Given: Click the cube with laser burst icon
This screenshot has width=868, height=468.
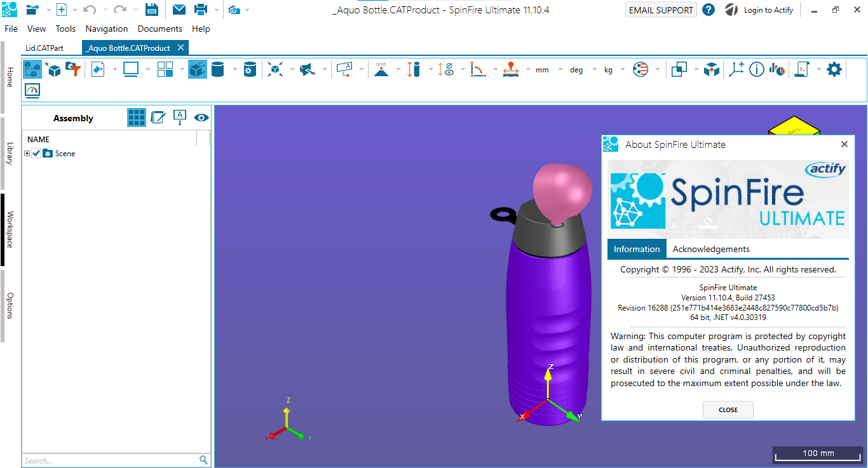Looking at the screenshot, I should coord(711,69).
